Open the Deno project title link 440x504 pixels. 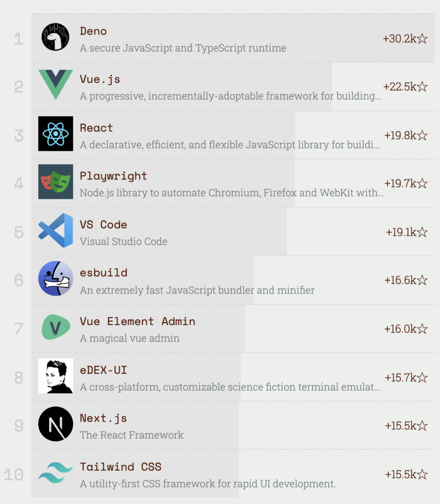93,31
